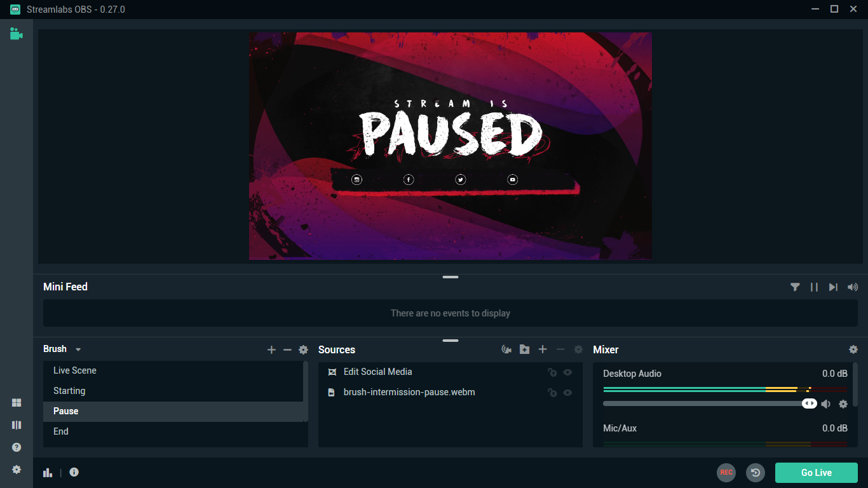This screenshot has height=488, width=868.
Task: Skip to the next alert in the Mini Feed
Action: [x=833, y=287]
